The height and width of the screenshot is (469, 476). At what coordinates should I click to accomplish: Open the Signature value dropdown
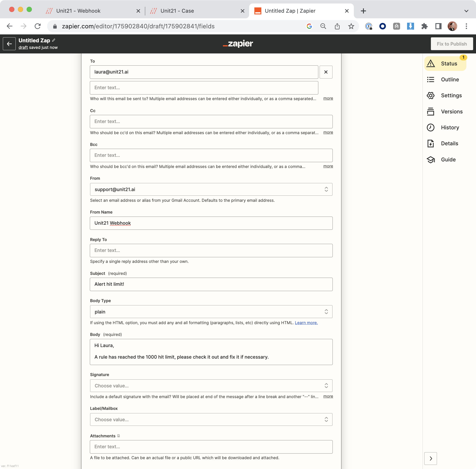click(211, 386)
